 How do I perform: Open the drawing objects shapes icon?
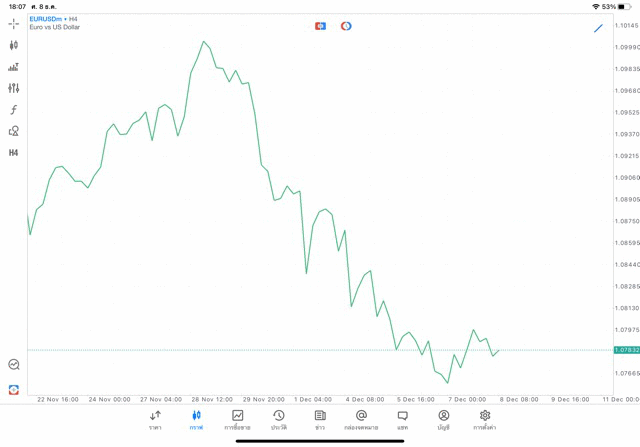14,131
